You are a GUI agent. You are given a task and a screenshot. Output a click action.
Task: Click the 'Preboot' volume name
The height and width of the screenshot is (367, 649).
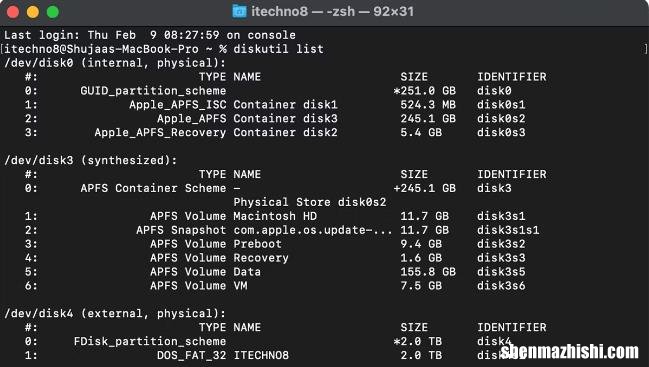(x=258, y=244)
